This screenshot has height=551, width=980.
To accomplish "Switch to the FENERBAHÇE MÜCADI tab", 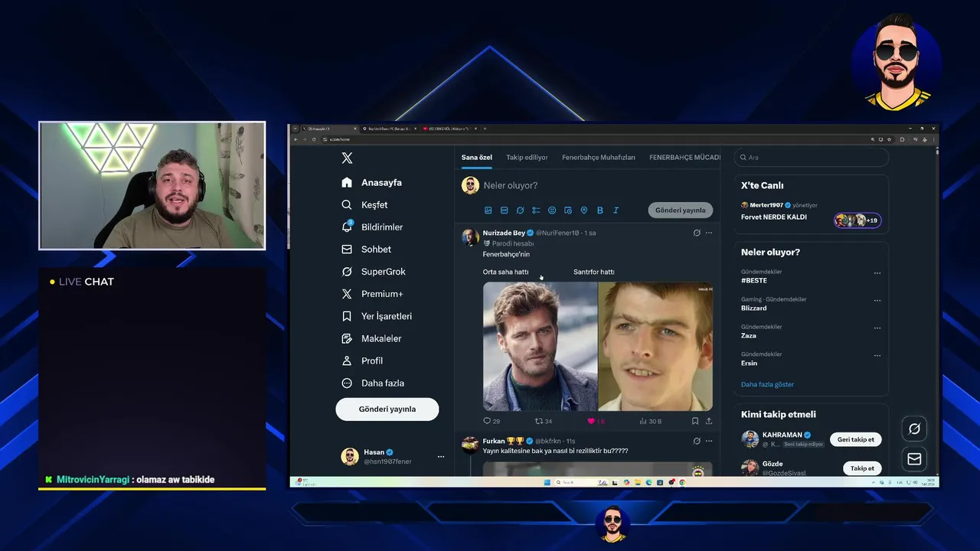I will (684, 158).
